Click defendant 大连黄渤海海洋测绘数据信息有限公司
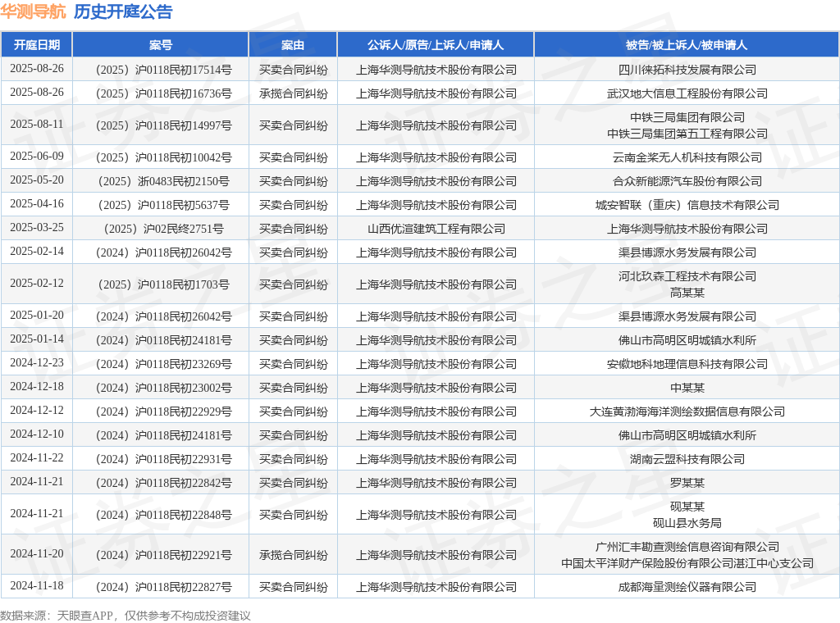This screenshot has width=840, height=623. pos(687,412)
